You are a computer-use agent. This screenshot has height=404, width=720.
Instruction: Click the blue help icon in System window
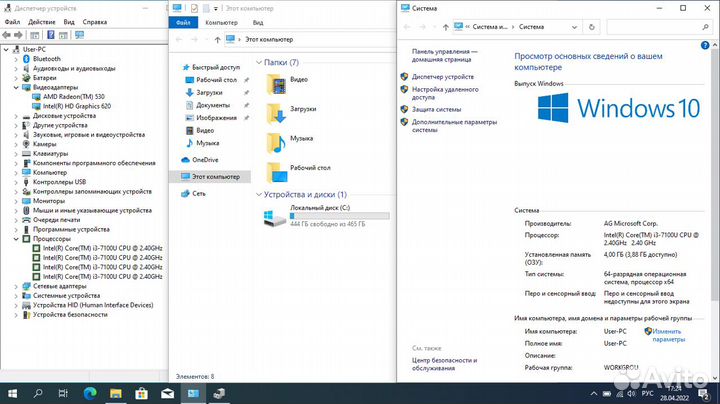click(705, 45)
